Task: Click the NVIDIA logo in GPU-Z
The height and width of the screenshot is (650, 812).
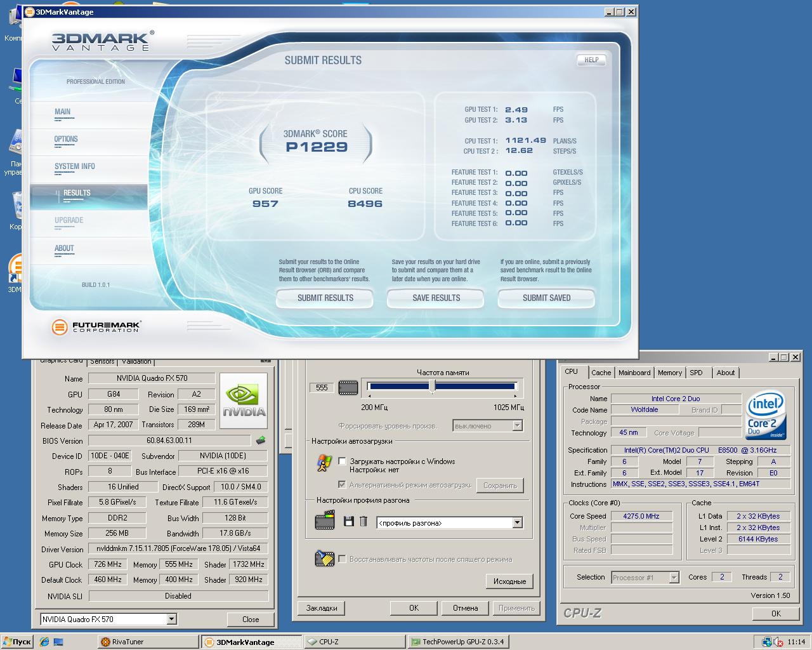Action: [x=245, y=402]
